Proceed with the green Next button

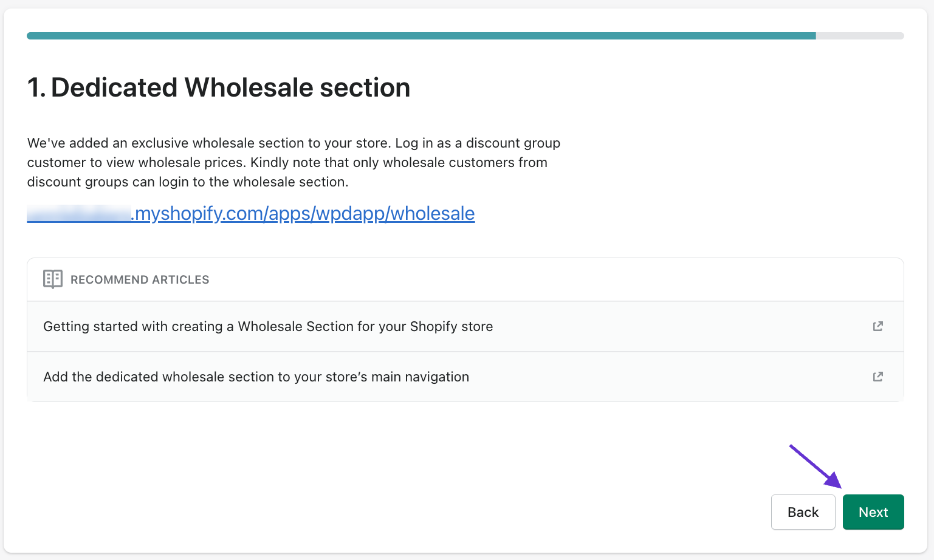(873, 512)
